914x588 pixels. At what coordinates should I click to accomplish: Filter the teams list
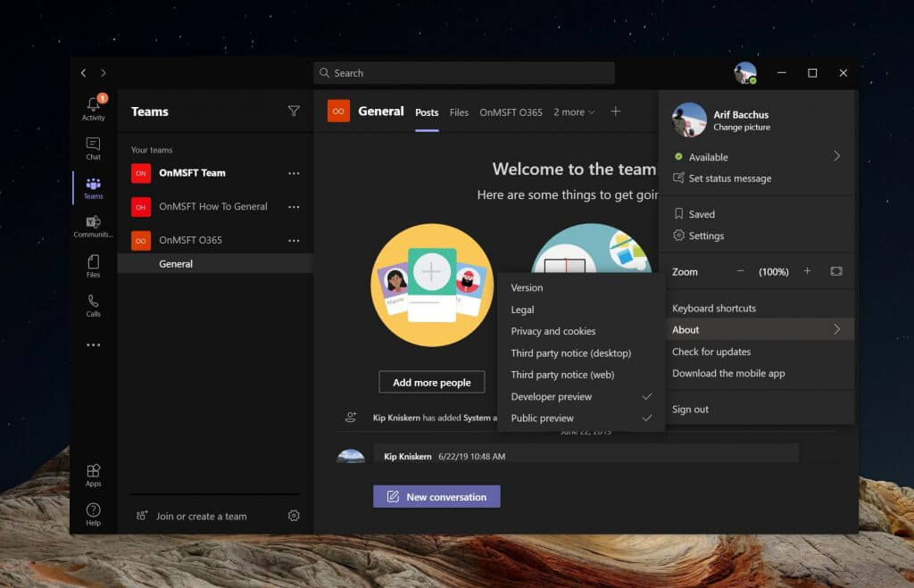[294, 111]
